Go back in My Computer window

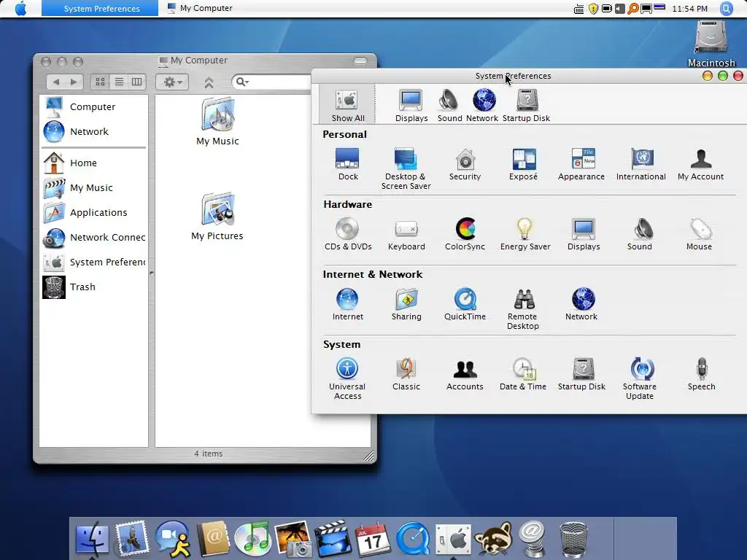point(55,82)
